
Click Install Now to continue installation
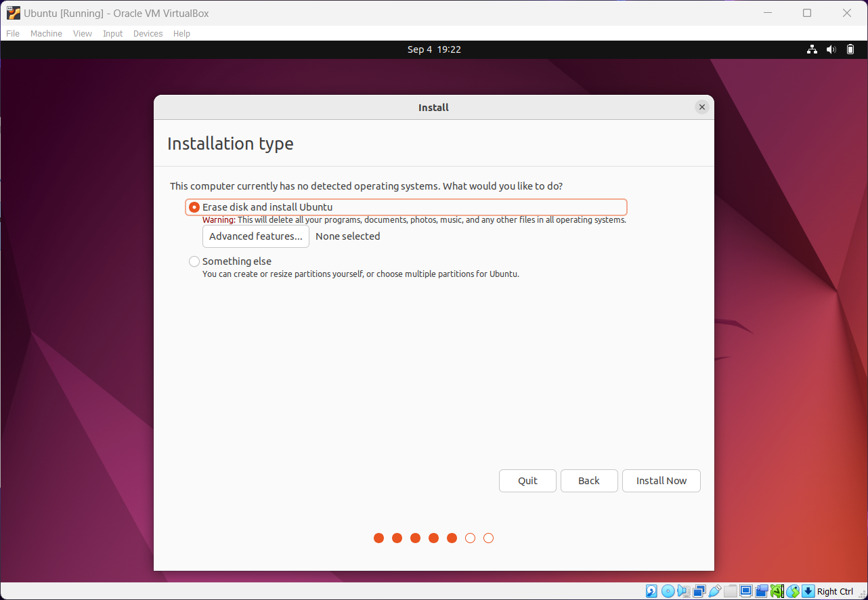[x=661, y=481]
